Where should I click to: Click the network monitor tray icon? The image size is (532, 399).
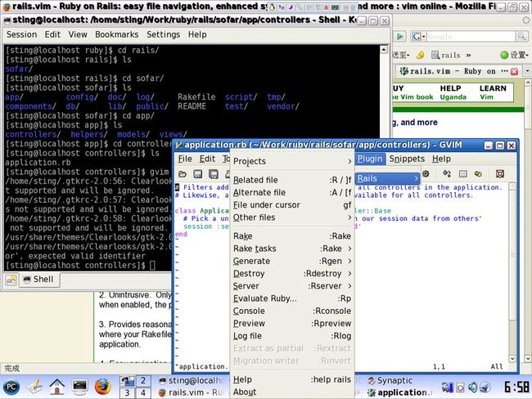(x=448, y=387)
